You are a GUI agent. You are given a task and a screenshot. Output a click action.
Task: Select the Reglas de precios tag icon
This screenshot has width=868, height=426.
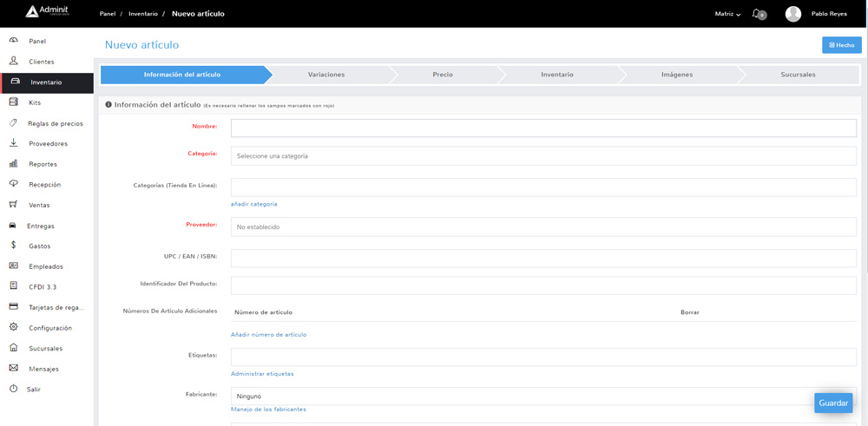[14, 123]
